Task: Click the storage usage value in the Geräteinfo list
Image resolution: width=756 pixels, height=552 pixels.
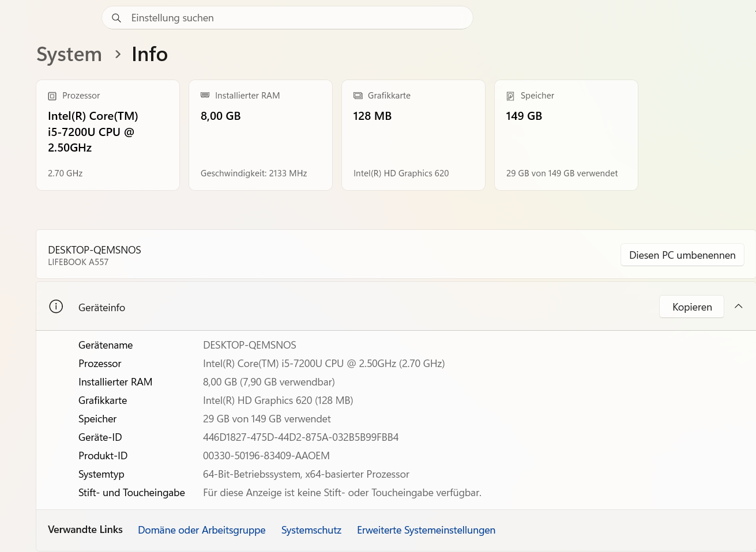Action: click(267, 419)
